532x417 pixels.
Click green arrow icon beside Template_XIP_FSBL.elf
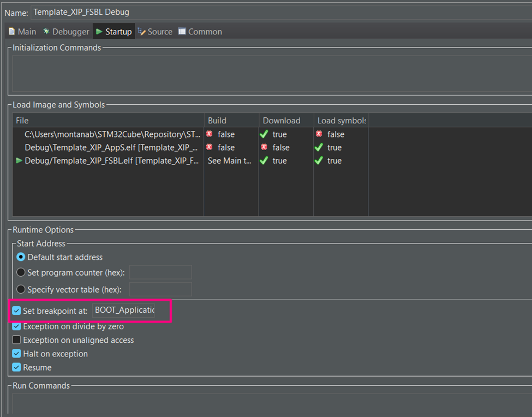click(19, 160)
